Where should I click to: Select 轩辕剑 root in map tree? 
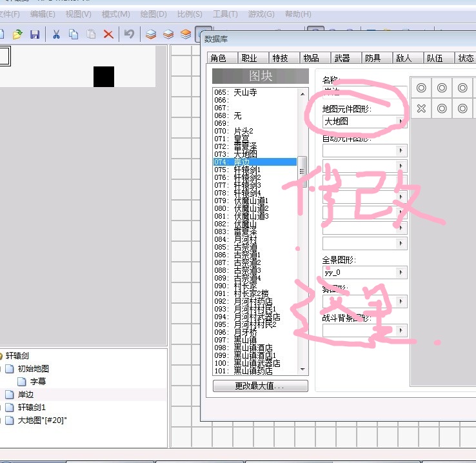coord(17,355)
